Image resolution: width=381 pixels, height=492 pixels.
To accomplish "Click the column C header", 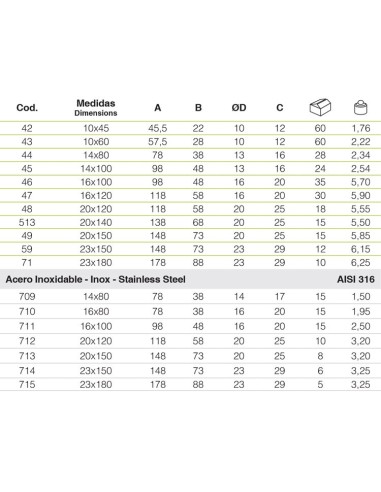I will [280, 108].
